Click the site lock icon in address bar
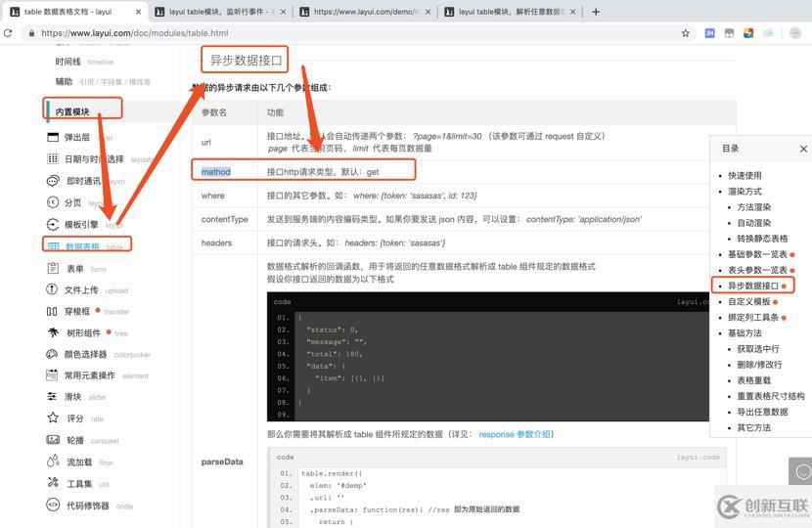Image resolution: width=812 pixels, height=528 pixels. tap(32, 33)
